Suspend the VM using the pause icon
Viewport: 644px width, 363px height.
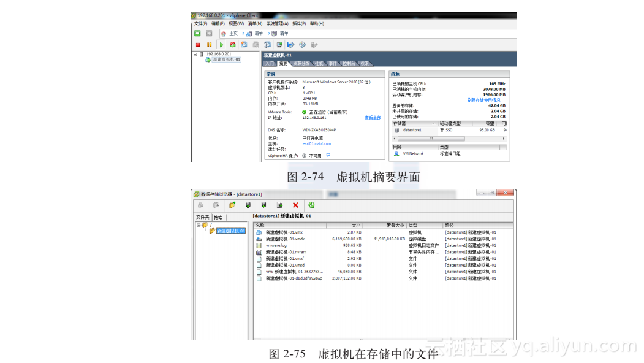[208, 44]
